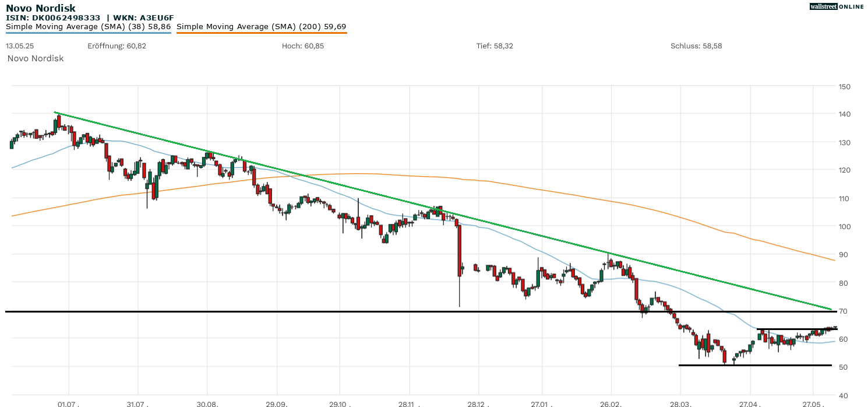Screen dimensions: 868x407
Task: Click the SMA (200) 59,69 legend entry
Action: click(262, 27)
